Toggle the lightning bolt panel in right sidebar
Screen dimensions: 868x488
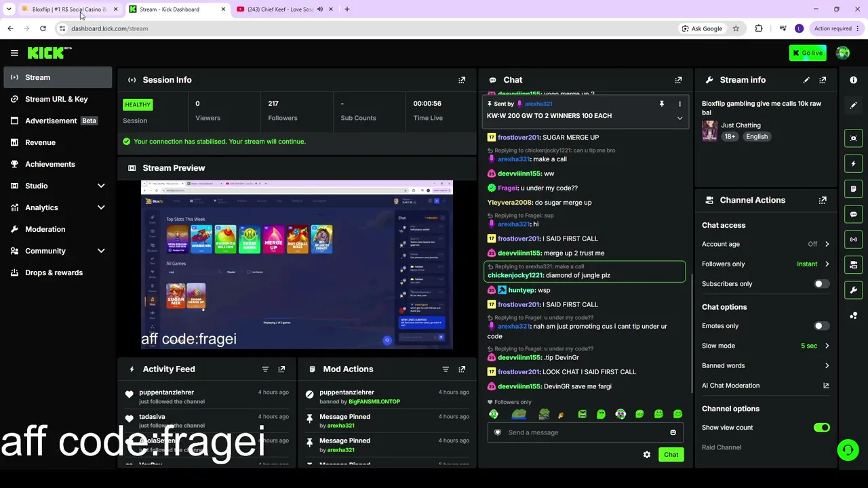click(x=854, y=163)
